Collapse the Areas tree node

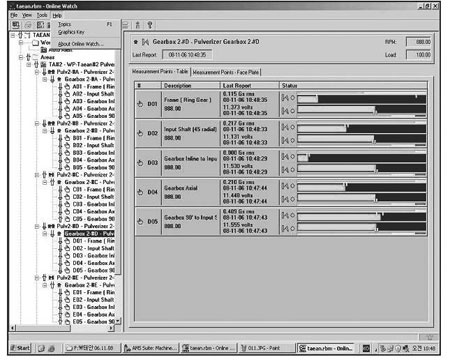(x=21, y=57)
